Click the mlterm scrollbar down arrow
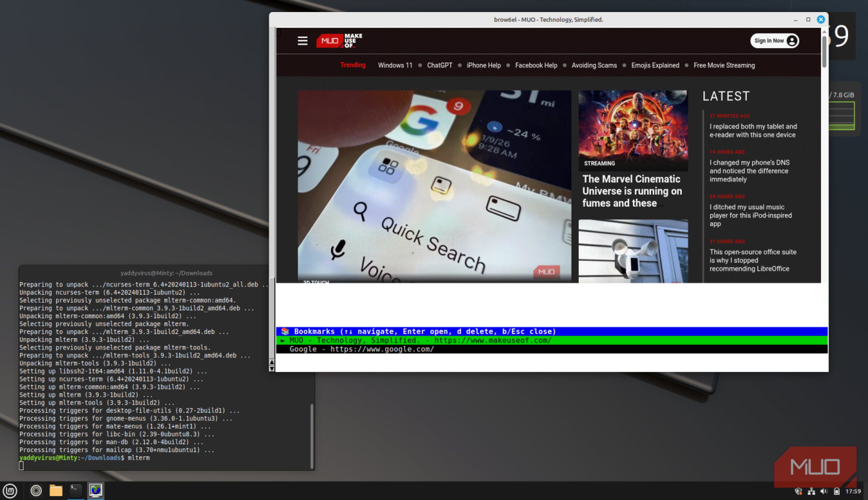This screenshot has width=868, height=500. coord(272,369)
